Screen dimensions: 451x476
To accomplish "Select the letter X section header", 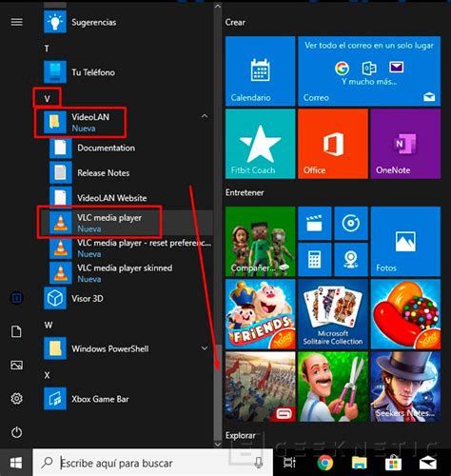I will tap(47, 375).
